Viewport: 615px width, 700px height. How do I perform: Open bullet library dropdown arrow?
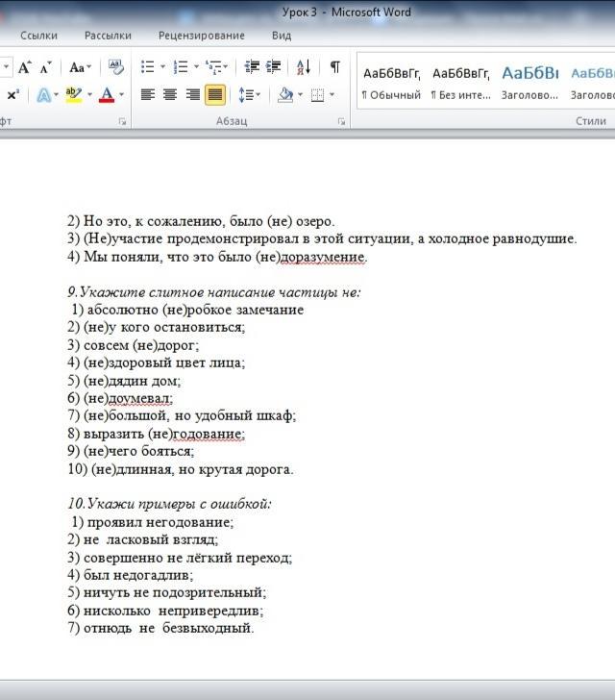[162, 67]
